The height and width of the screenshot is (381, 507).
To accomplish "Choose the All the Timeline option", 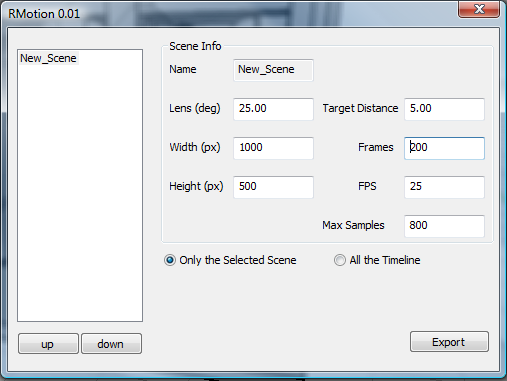I will pyautogui.click(x=340, y=260).
